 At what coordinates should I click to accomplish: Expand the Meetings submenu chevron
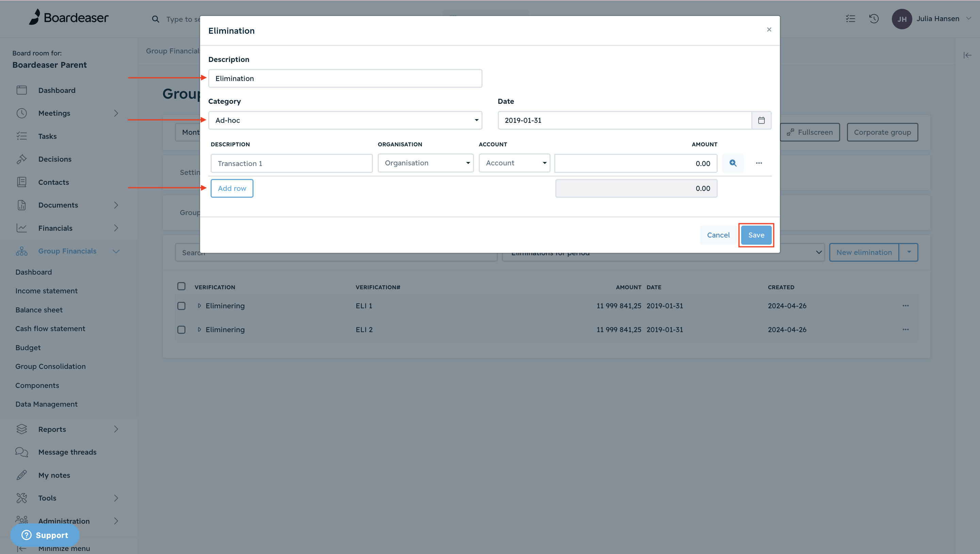point(116,113)
